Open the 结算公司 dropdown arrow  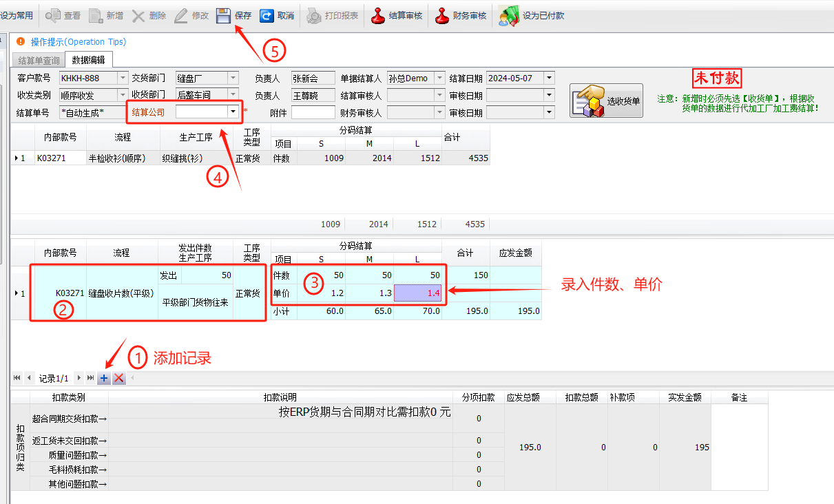(233, 112)
